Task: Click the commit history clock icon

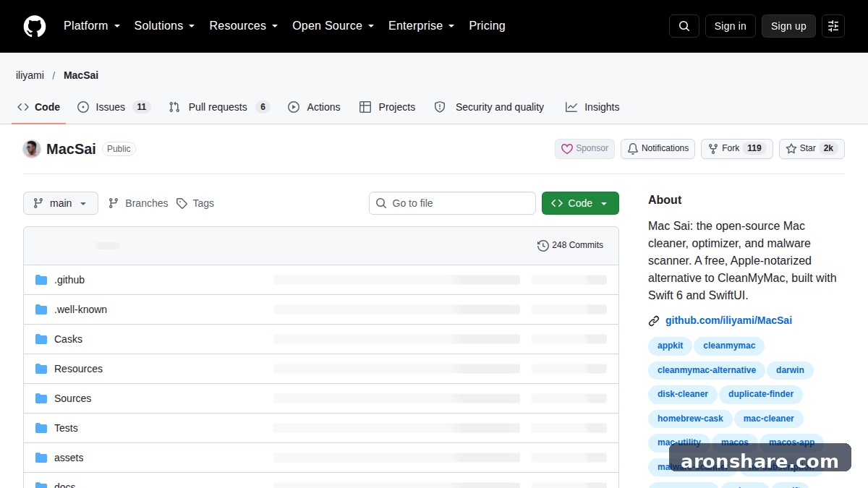Action: [543, 246]
